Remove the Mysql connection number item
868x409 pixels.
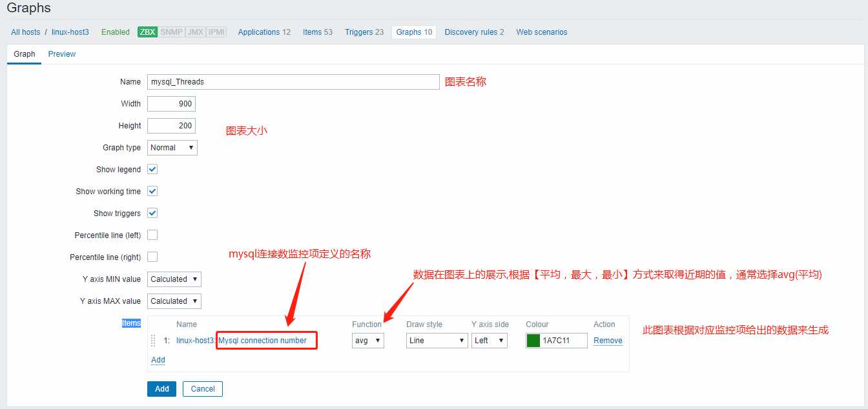pos(608,341)
